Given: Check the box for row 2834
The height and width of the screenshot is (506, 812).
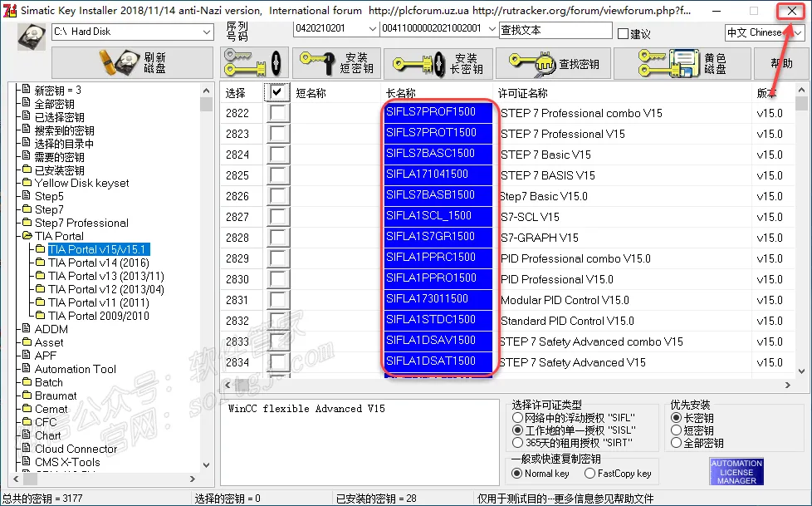Looking at the screenshot, I should 277,362.
